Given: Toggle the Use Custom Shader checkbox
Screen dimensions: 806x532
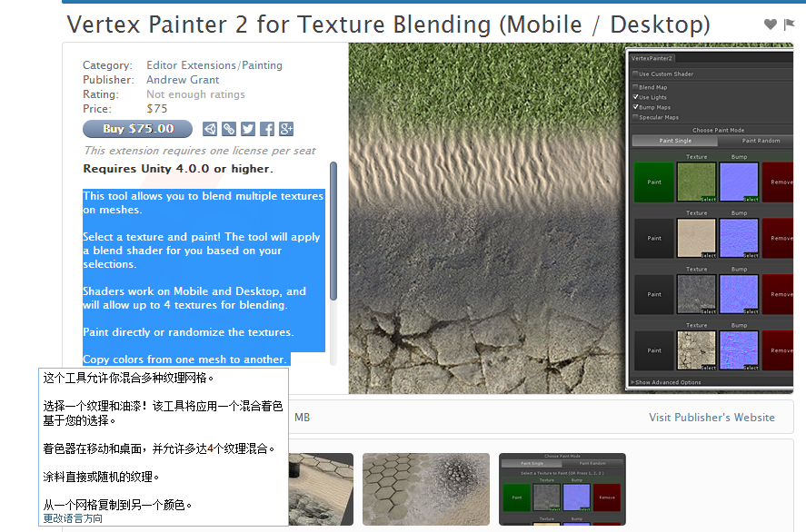Looking at the screenshot, I should coord(636,74).
